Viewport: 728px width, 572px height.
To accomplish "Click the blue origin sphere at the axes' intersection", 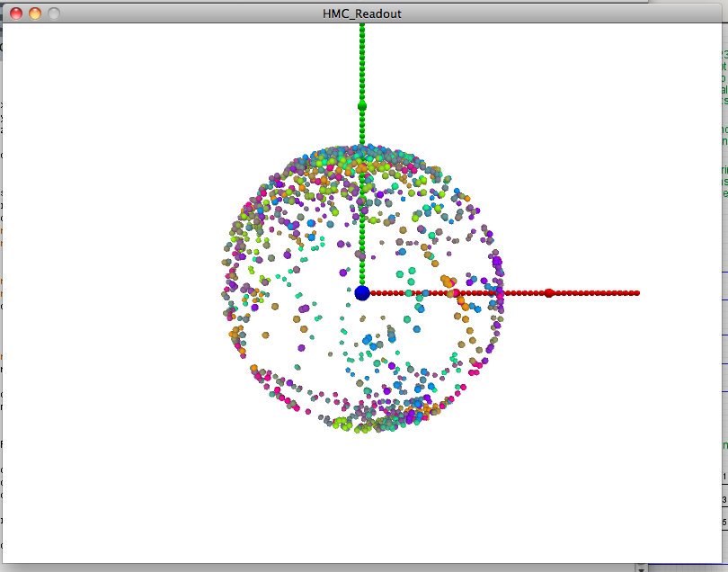I will pos(362,292).
